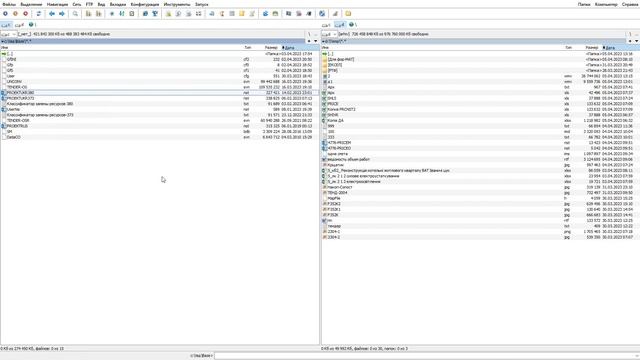This screenshot has height=360, width=640.
Task: Open the Справка menu
Action: click(630, 4)
